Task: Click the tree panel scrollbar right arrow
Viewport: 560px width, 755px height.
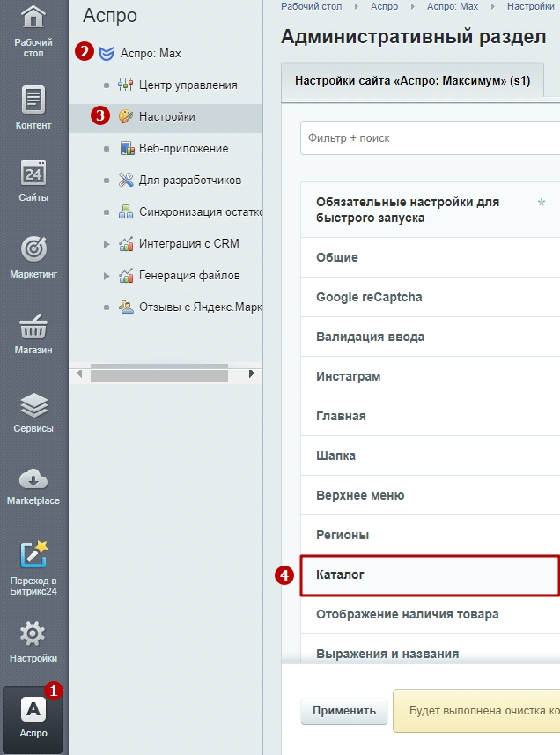Action: [x=251, y=374]
